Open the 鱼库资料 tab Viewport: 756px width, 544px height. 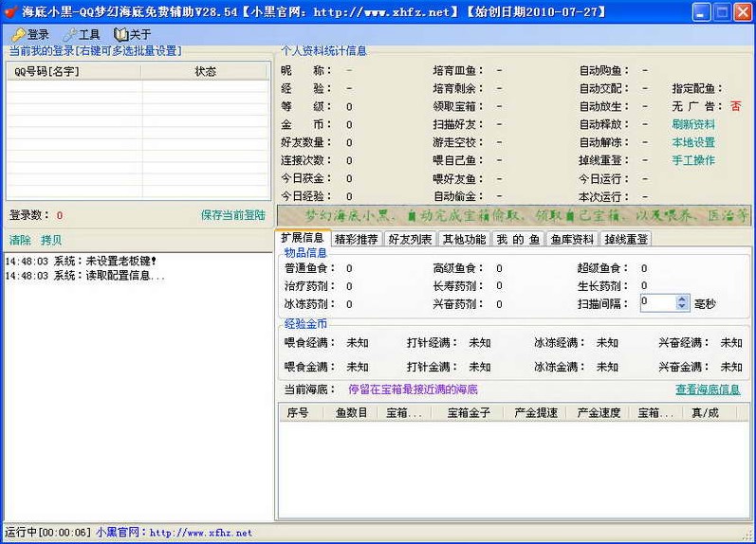coord(572,239)
